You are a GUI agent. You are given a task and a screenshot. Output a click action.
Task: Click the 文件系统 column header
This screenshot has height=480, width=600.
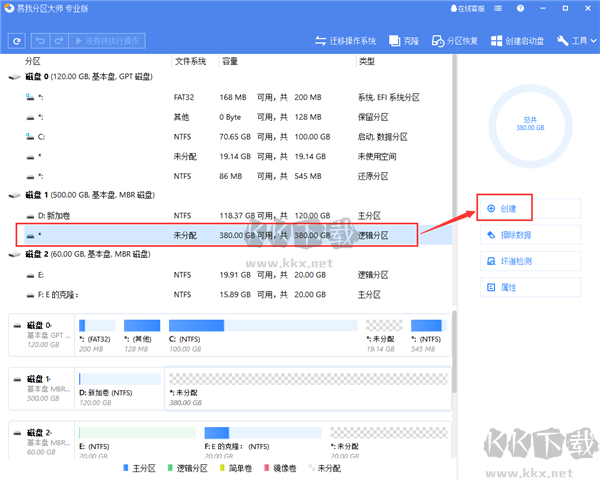191,61
